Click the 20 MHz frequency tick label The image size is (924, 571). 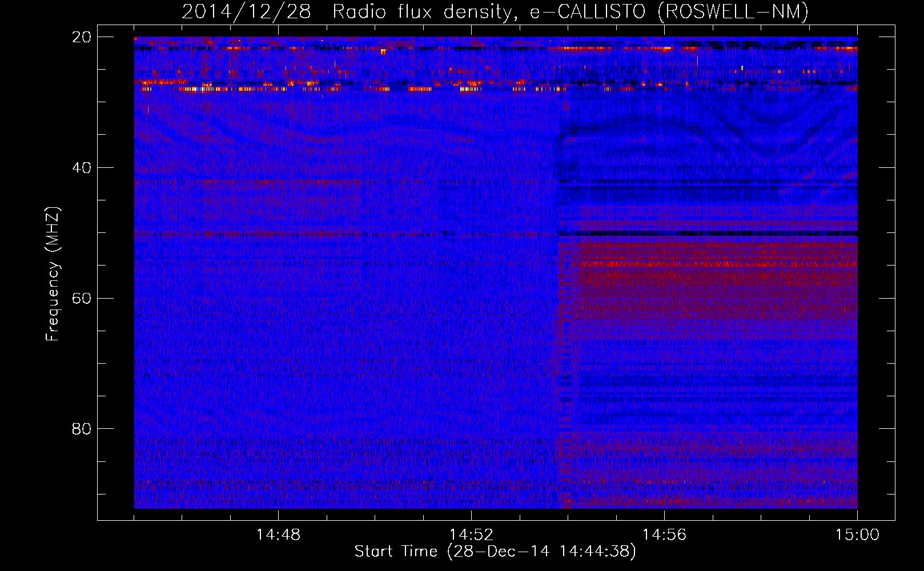(x=82, y=37)
